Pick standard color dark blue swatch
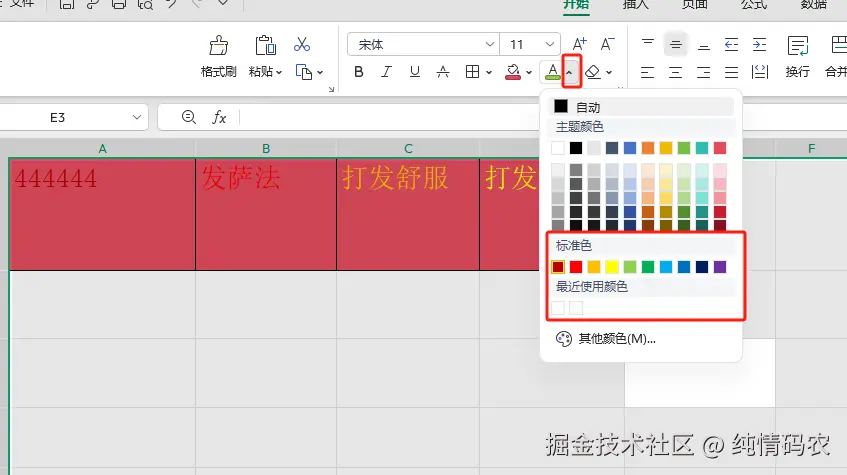Screen dimensions: 847x475 click(702, 266)
